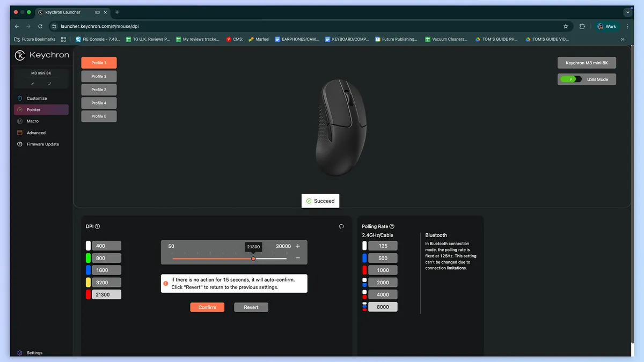This screenshot has height=362, width=644.
Task: Switch to Profile 4
Action: pyautogui.click(x=99, y=103)
